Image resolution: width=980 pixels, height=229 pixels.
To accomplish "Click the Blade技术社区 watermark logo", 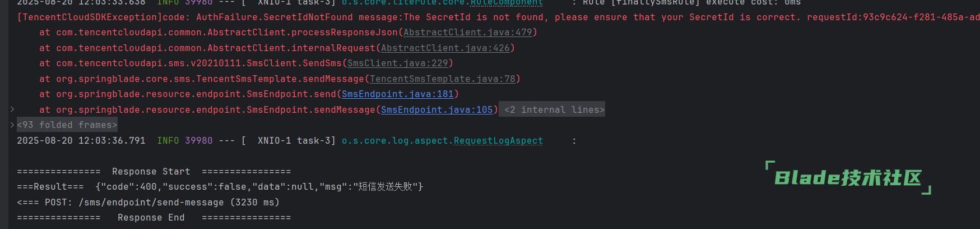I will 848,178.
